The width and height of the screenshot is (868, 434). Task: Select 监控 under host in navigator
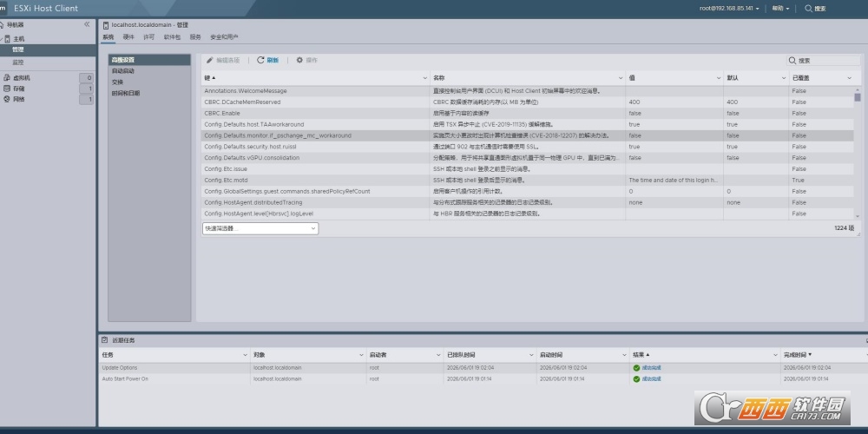tap(48, 62)
